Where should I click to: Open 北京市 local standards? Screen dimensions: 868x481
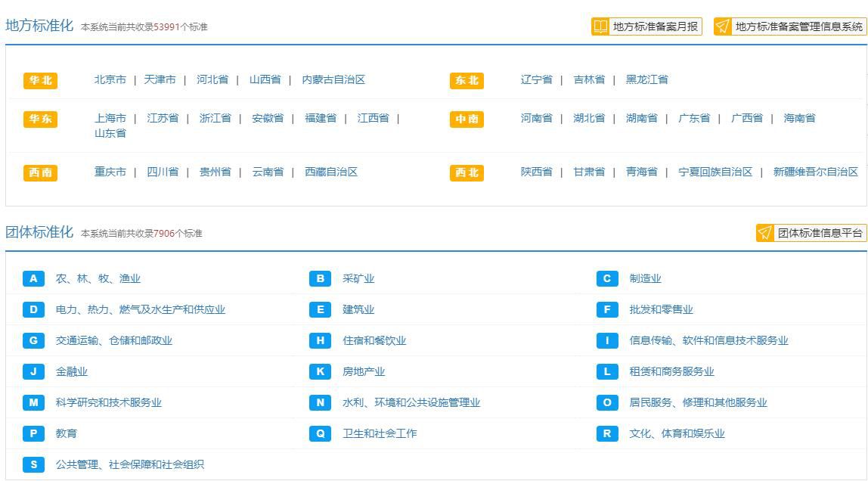(110, 79)
